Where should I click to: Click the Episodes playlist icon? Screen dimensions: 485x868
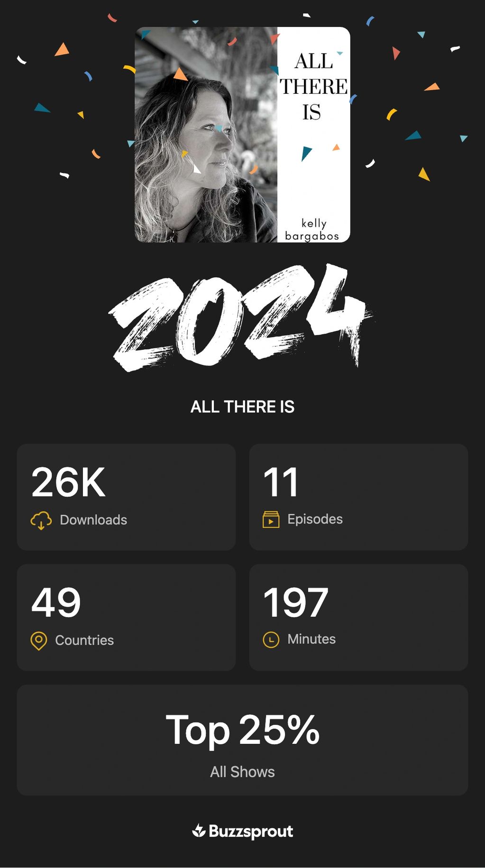pos(271,520)
